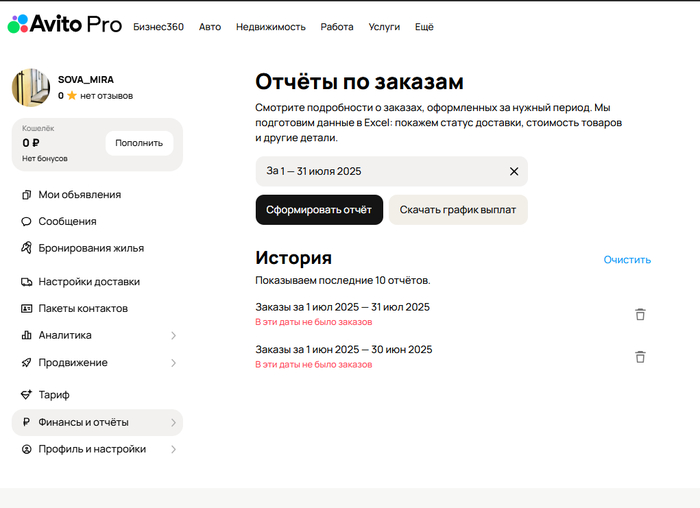Viewport: 700px width, 508px height.
Task: Clear the date range with X icon
Action: tap(514, 171)
